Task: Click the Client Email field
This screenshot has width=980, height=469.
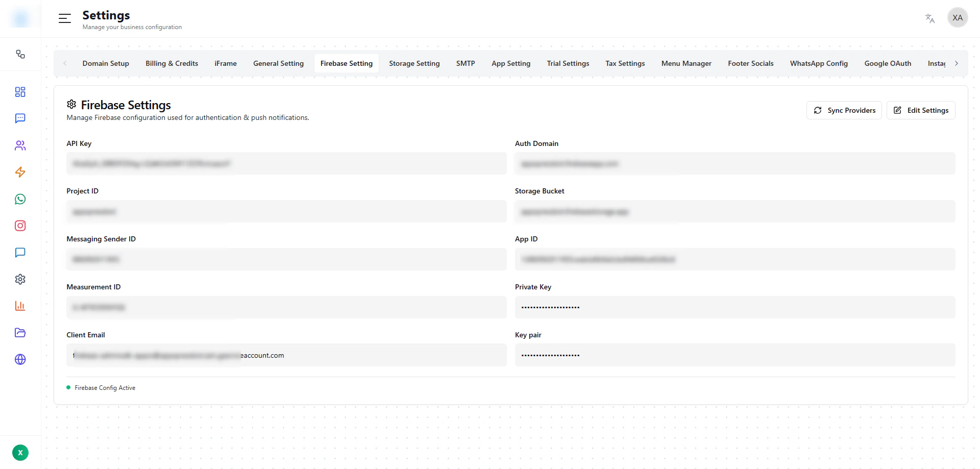Action: pos(286,355)
